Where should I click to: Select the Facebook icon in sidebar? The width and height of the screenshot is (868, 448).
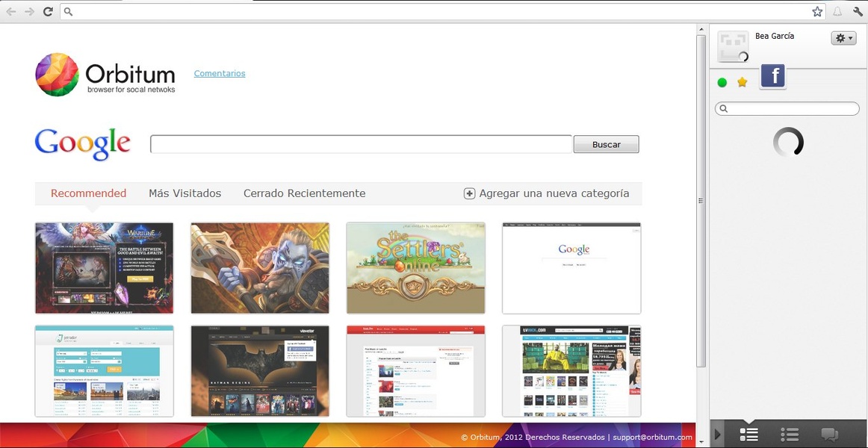point(772,76)
